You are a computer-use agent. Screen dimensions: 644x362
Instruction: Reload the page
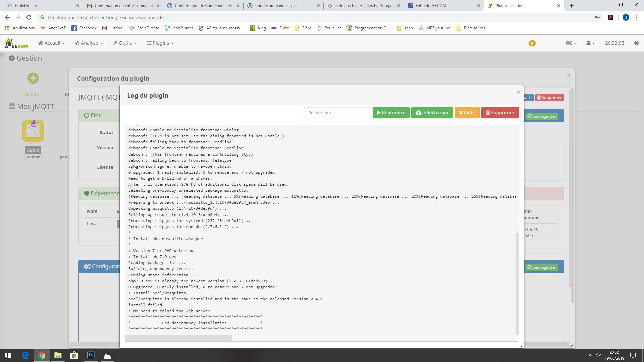coord(29,17)
